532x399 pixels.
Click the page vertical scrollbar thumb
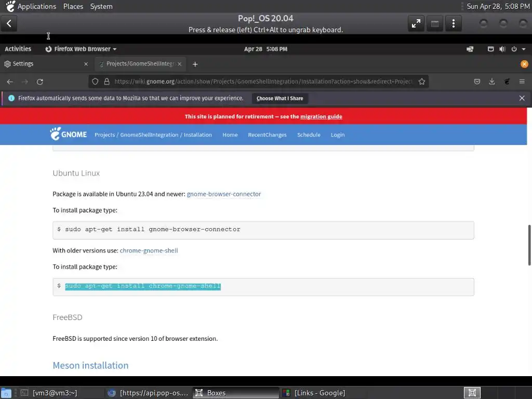tap(529, 245)
